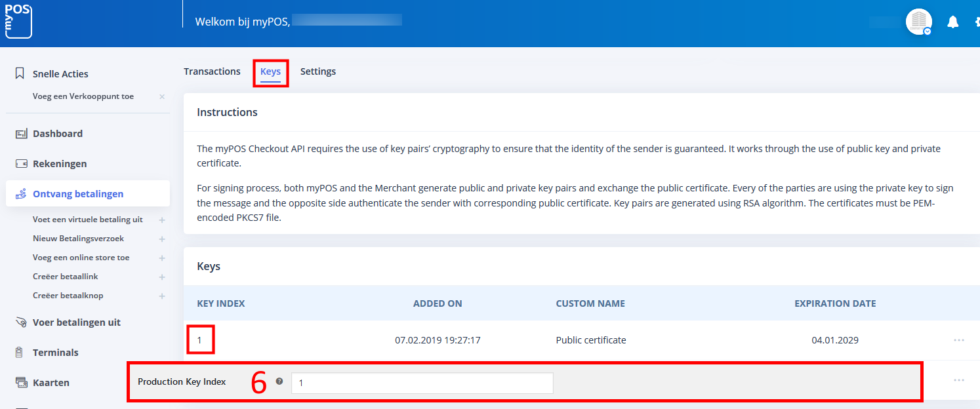Click the Snelle Acties bookmark icon
The height and width of the screenshot is (409, 980).
click(x=20, y=73)
